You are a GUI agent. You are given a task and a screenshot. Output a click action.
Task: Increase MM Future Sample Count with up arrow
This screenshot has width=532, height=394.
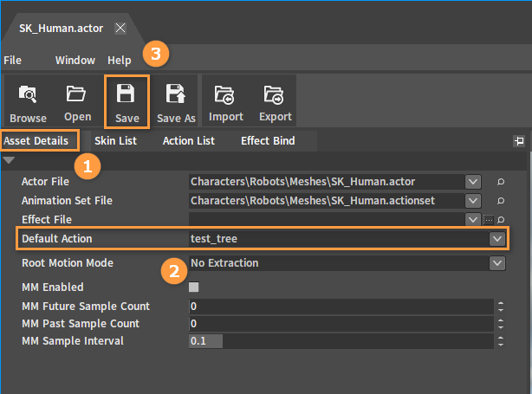[x=501, y=303]
